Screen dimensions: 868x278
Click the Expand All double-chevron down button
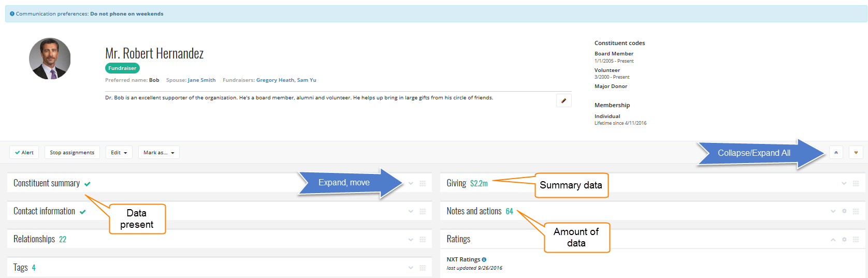click(856, 153)
